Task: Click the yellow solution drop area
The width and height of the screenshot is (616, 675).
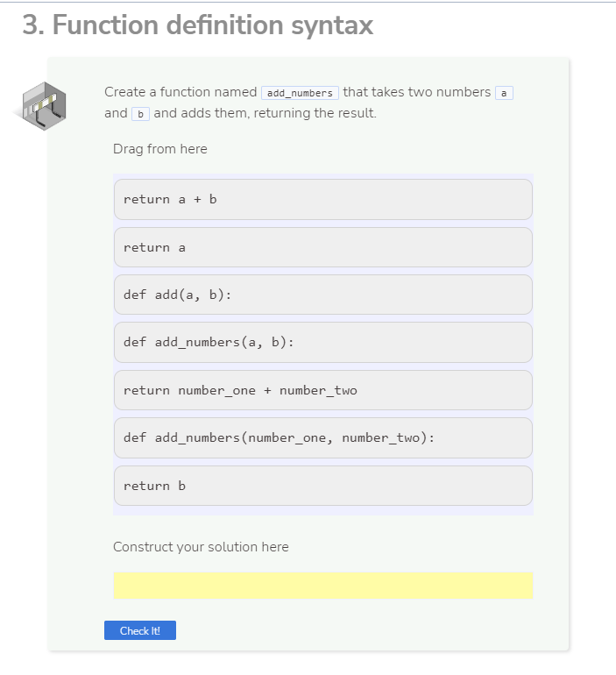Action: pos(323,586)
